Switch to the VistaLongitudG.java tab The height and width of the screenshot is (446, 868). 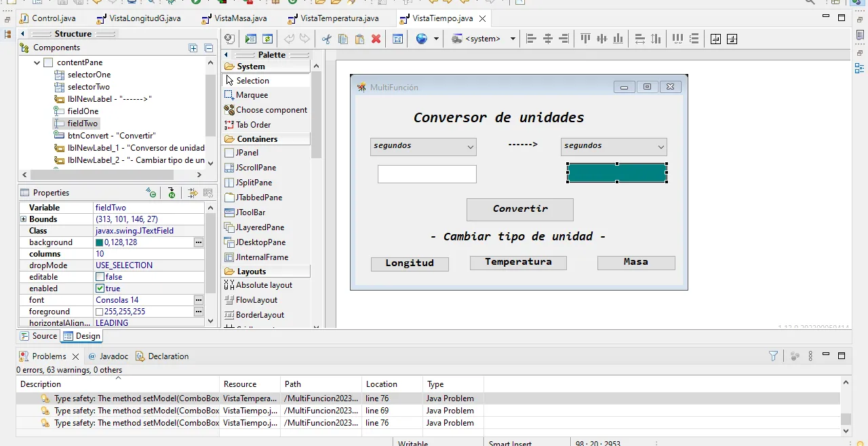click(138, 18)
